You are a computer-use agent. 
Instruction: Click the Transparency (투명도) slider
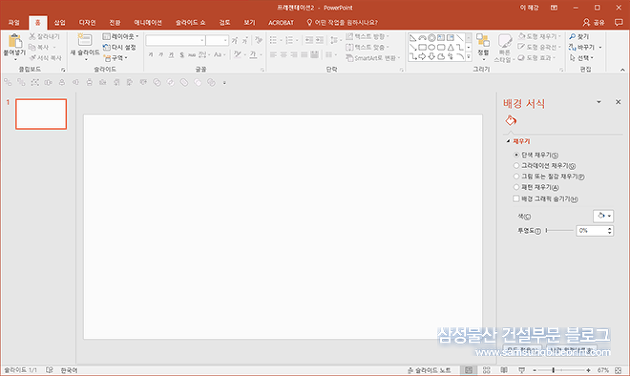click(x=559, y=231)
